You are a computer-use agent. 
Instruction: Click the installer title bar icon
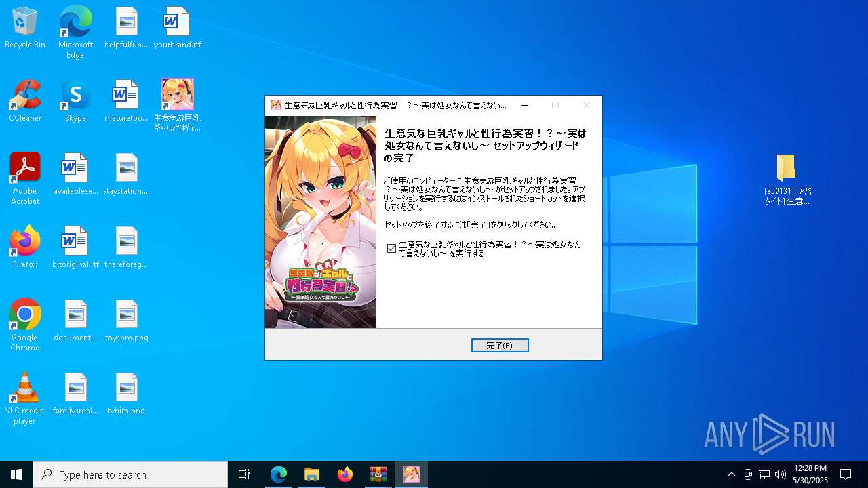[x=276, y=106]
